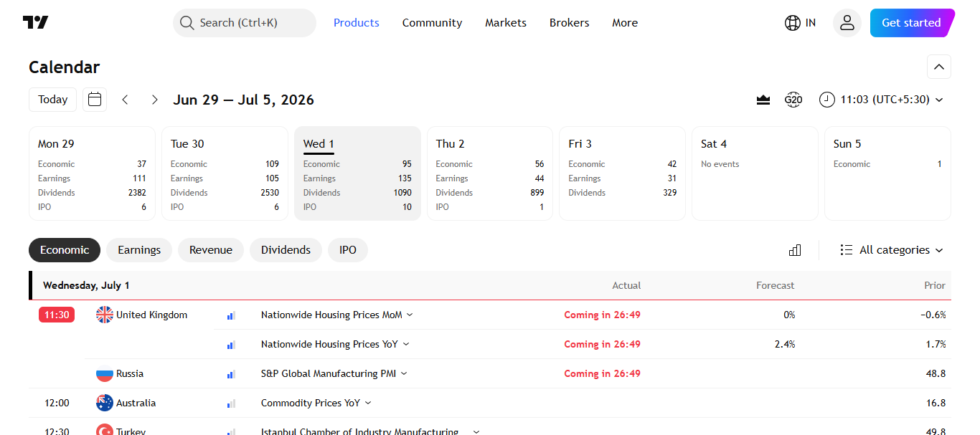
Task: Click importance bars icon for Housing Prices YoY
Action: (x=231, y=345)
